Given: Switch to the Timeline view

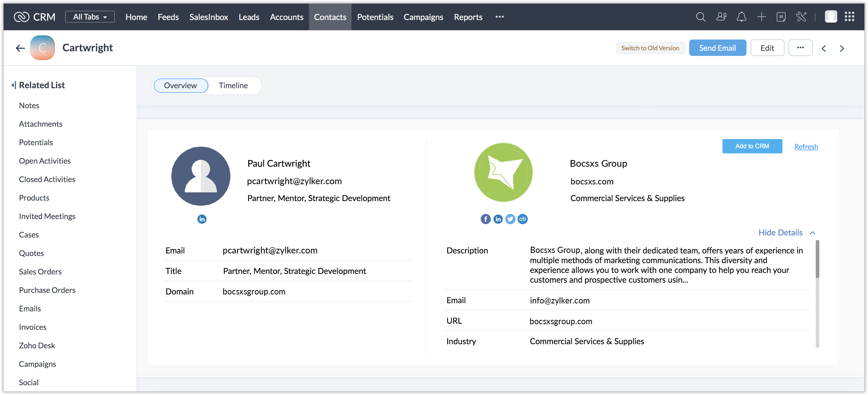Looking at the screenshot, I should 233,86.
